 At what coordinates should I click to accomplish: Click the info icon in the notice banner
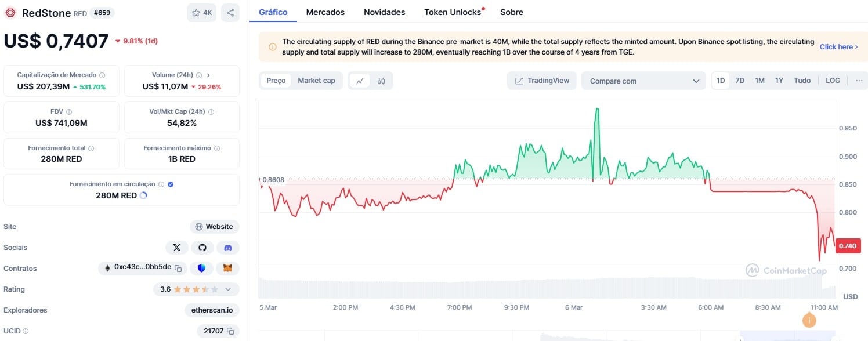[x=273, y=47]
